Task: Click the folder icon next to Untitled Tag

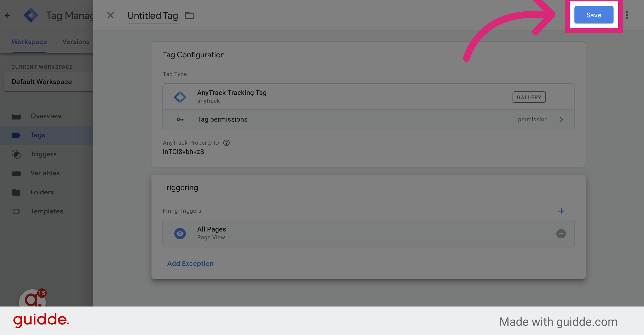Action: 190,15
